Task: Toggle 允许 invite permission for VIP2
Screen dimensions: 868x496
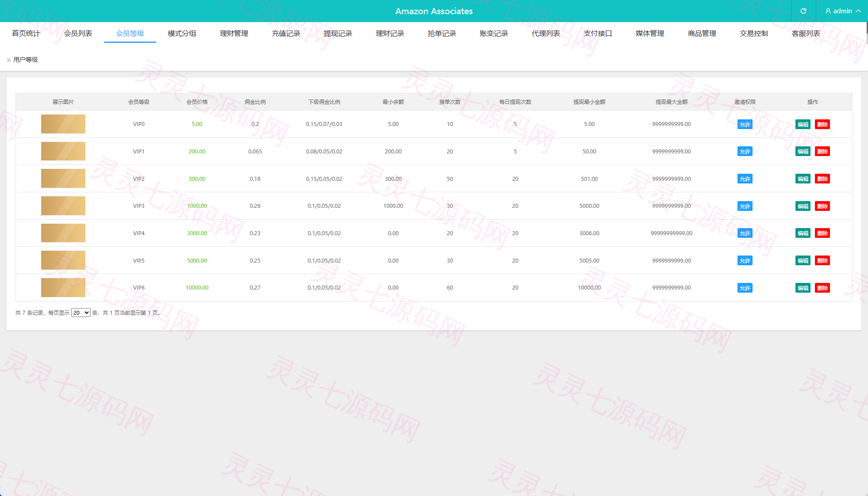Action: pos(745,179)
